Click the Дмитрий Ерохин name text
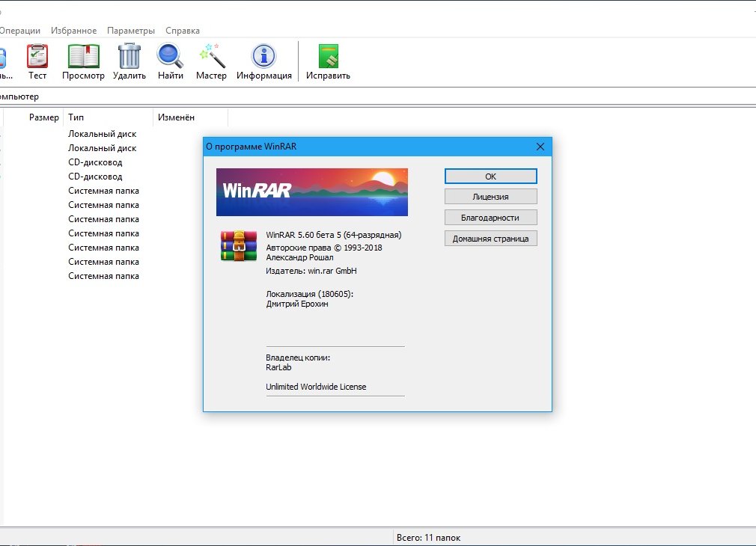This screenshot has height=546, width=756. (x=297, y=304)
